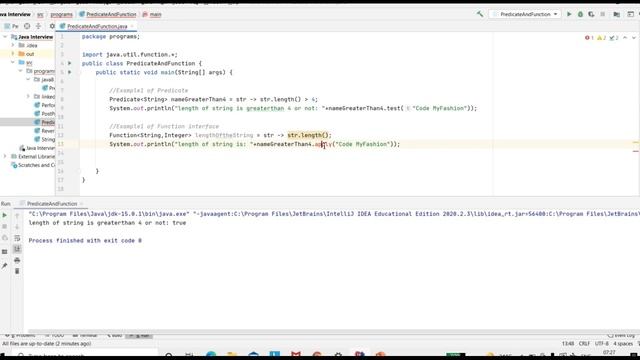Image resolution: width=640 pixels, height=360 pixels.
Task: Click the CRLF line separator in status bar
Action: tap(584, 344)
